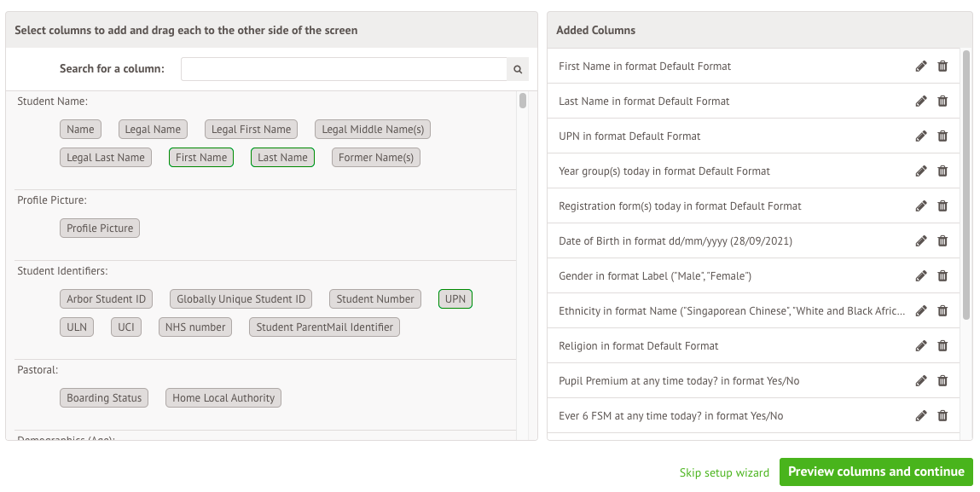Viewport: 980px width, 492px height.
Task: Edit the Date of Birth column format
Action: click(920, 241)
